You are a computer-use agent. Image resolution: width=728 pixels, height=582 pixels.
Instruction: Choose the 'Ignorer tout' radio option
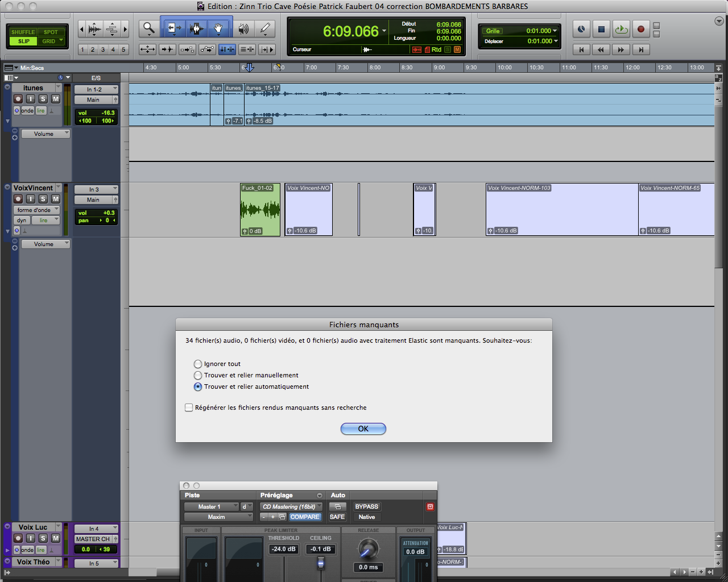[x=198, y=364]
